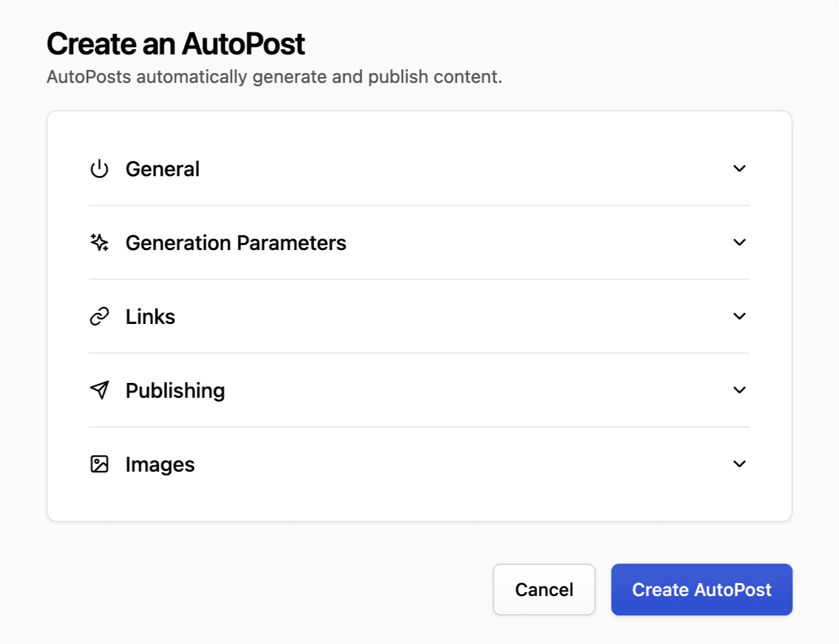Expand the Publishing section
Image resolution: width=839 pixels, height=644 pixels.
(739, 390)
